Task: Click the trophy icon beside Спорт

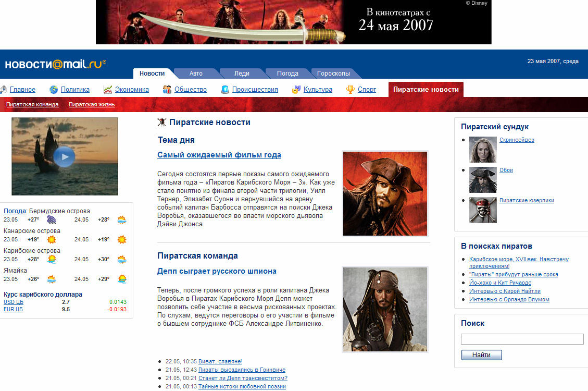Action: pyautogui.click(x=351, y=90)
